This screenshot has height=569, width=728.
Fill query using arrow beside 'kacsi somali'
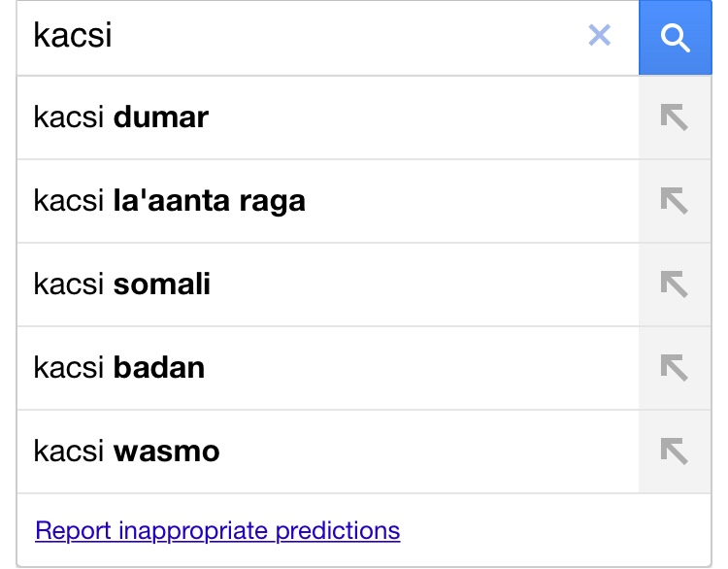(675, 284)
